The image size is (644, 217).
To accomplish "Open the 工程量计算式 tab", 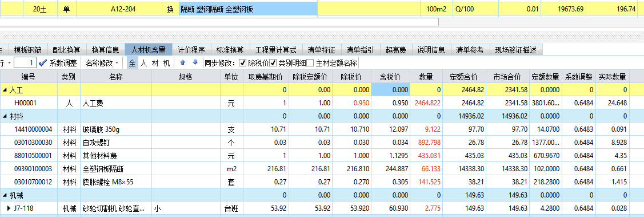I will coord(276,50).
